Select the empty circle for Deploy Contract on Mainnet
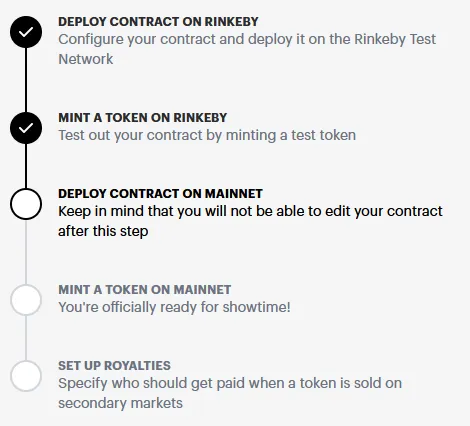The height and width of the screenshot is (426, 470). 26,204
